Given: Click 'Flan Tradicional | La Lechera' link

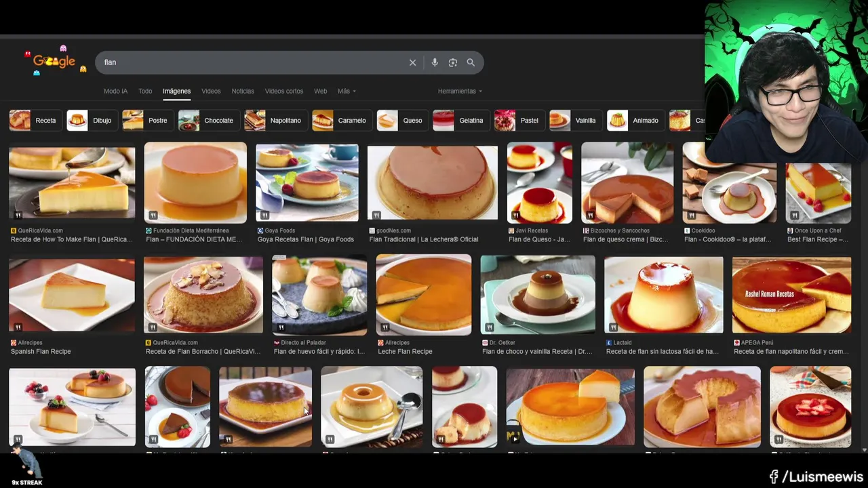Looking at the screenshot, I should (x=424, y=239).
